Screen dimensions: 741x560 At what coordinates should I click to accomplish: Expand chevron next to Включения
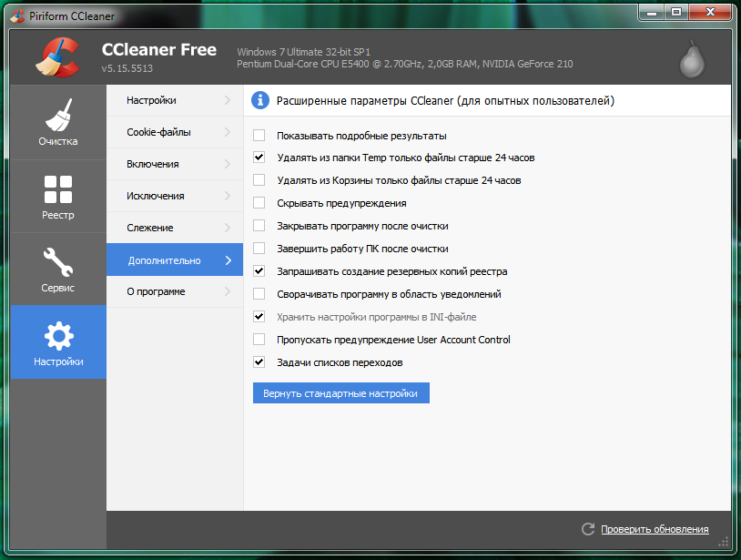[x=228, y=164]
